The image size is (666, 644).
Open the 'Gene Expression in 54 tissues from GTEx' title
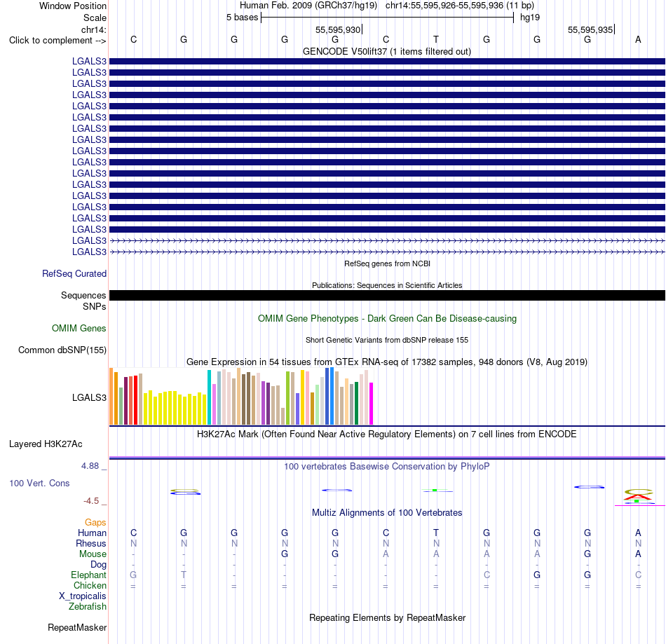coord(387,362)
